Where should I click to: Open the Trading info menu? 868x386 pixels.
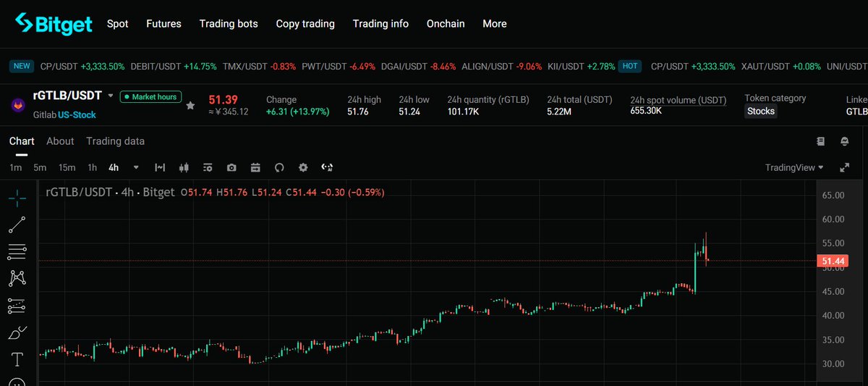380,24
